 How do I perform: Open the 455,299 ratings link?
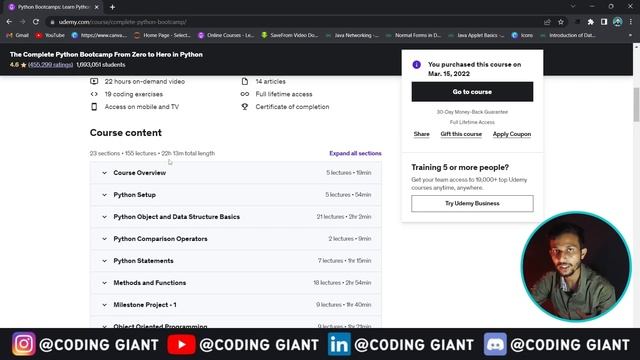coord(51,64)
